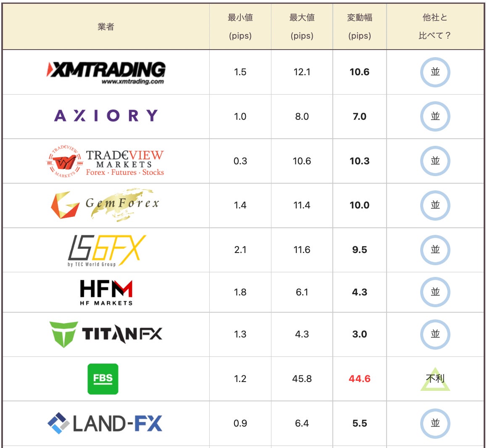The height and width of the screenshot is (448, 487).
Task: Click the 最大値 (pips) column header
Action: 302,26
